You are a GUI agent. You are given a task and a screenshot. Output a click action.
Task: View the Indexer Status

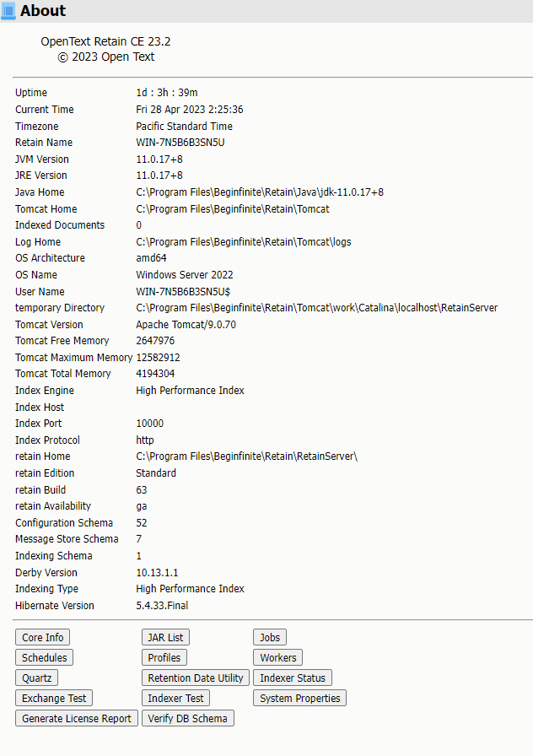pyautogui.click(x=292, y=678)
